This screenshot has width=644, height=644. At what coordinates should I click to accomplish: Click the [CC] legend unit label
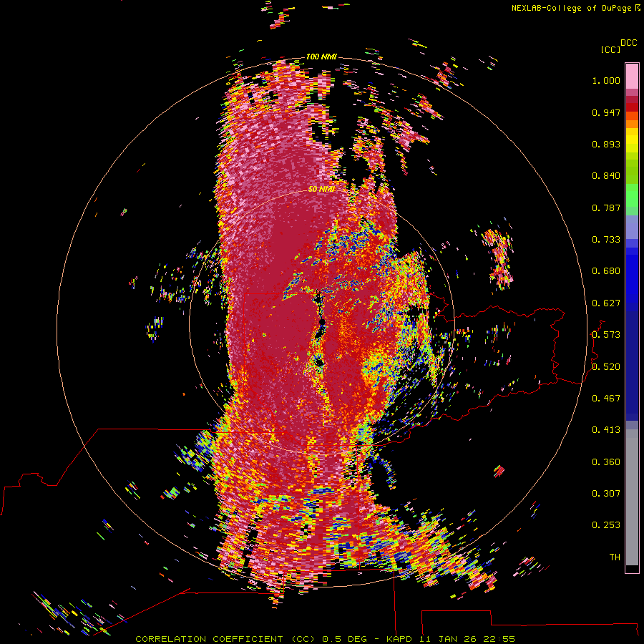[x=610, y=49]
